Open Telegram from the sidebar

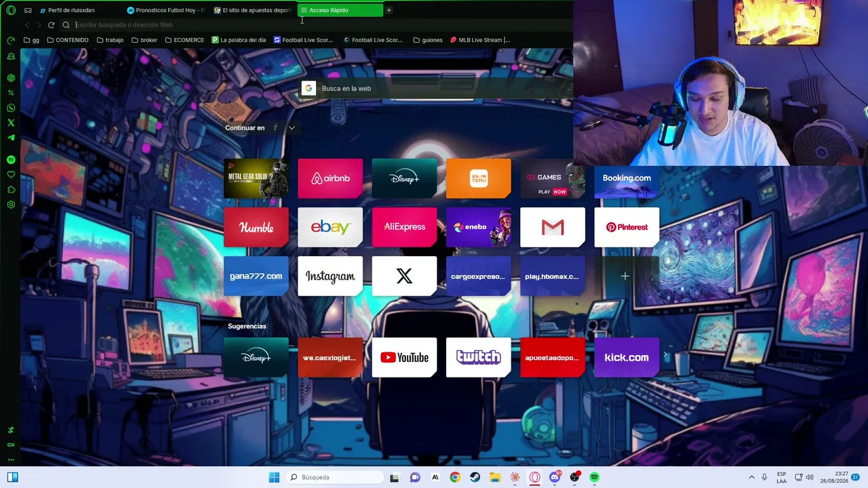click(x=11, y=138)
